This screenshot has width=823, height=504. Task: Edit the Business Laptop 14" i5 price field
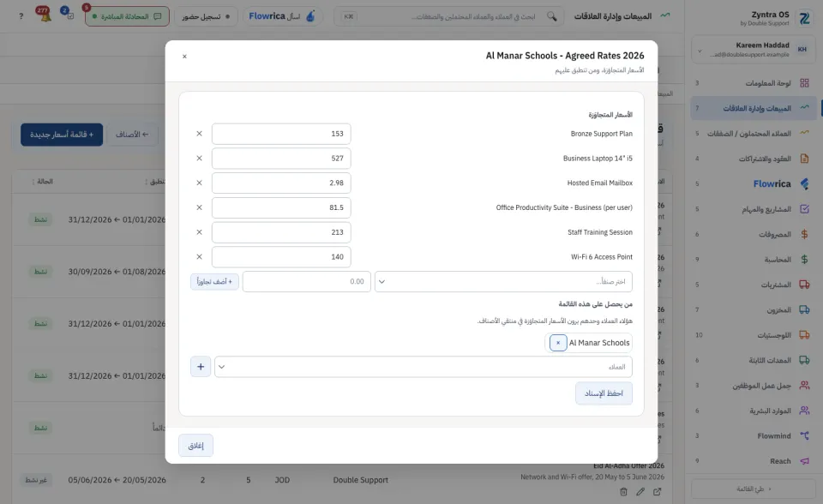pos(281,159)
